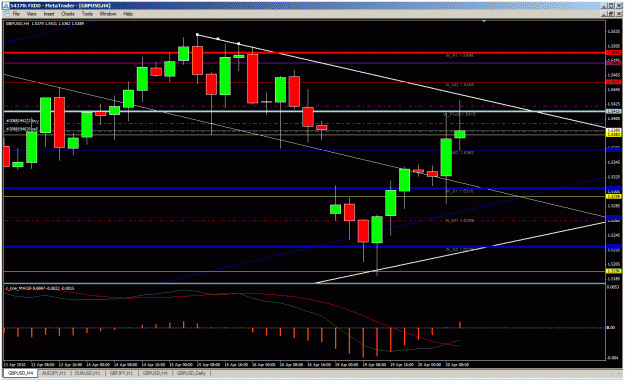Click the W_M3 1.5455 pivot label
Screen dimensions: 625x380
click(460, 85)
